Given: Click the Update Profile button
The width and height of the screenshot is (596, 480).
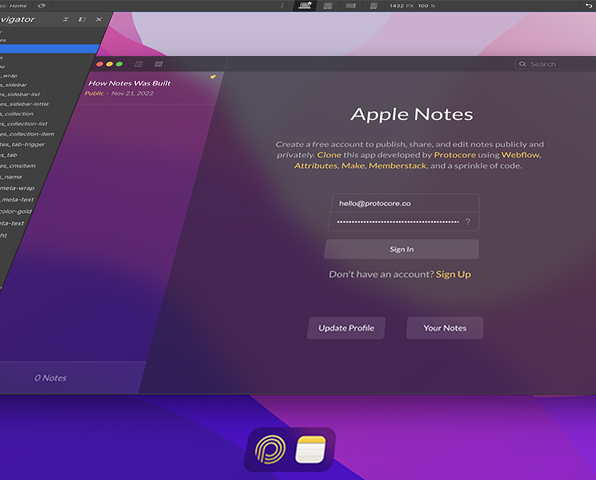Looking at the screenshot, I should click(346, 328).
